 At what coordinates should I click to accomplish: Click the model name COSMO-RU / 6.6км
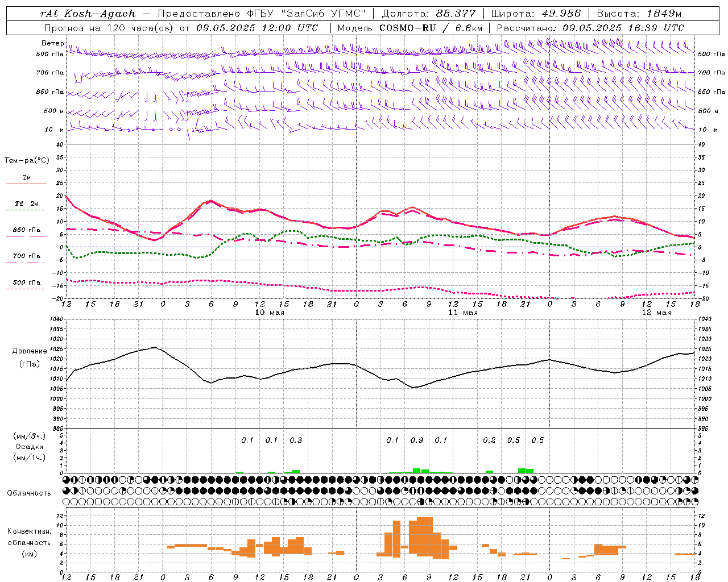pos(431,28)
